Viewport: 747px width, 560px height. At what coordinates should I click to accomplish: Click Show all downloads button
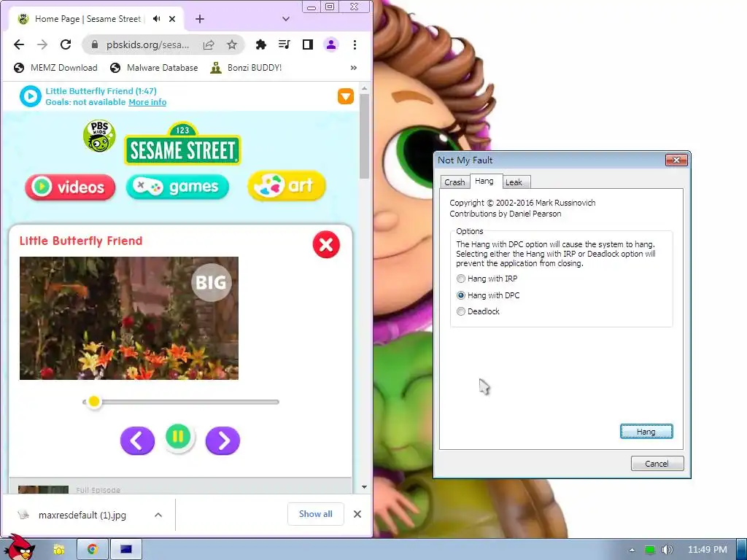tap(315, 514)
